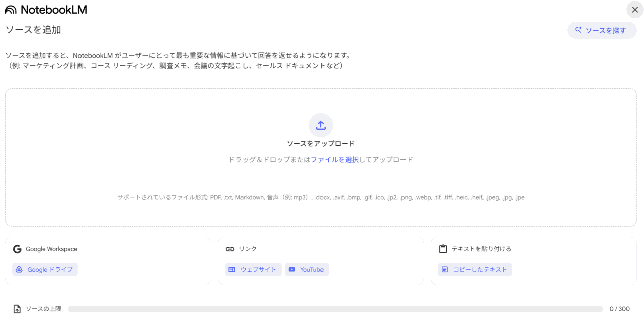Click the NotebookLM title text
This screenshot has height=318, width=644.
click(x=54, y=10)
